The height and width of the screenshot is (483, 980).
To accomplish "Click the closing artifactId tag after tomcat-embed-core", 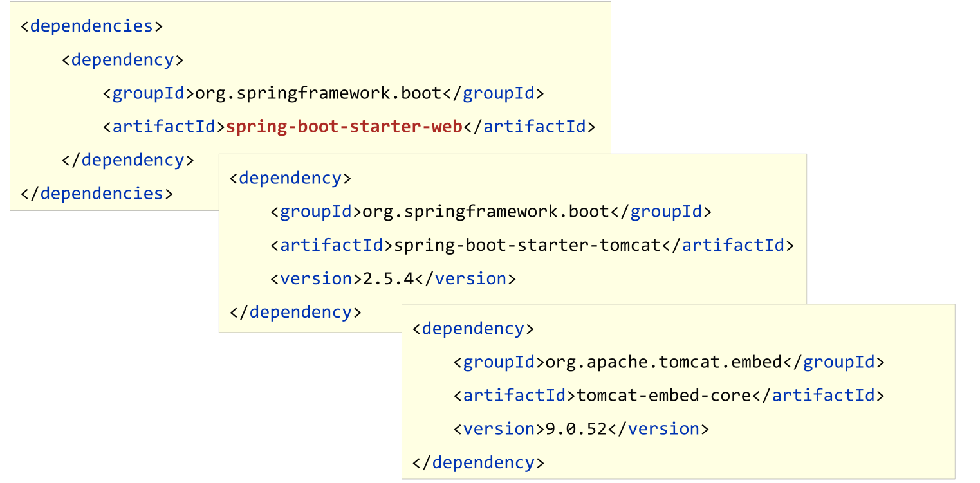I will coord(818,396).
